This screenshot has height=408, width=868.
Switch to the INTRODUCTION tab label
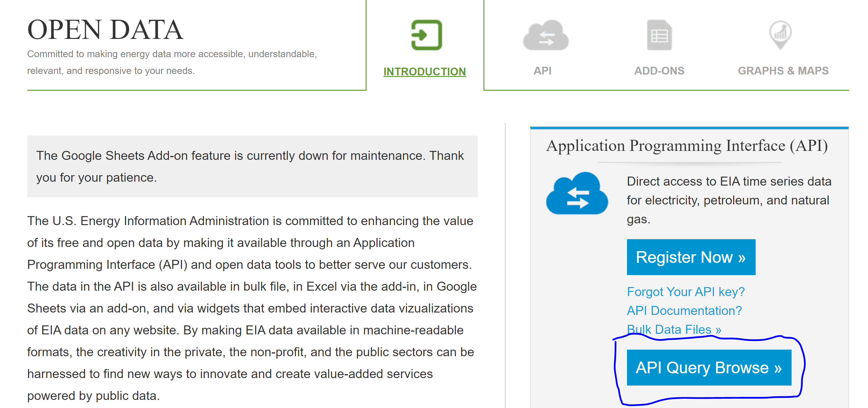[x=425, y=71]
